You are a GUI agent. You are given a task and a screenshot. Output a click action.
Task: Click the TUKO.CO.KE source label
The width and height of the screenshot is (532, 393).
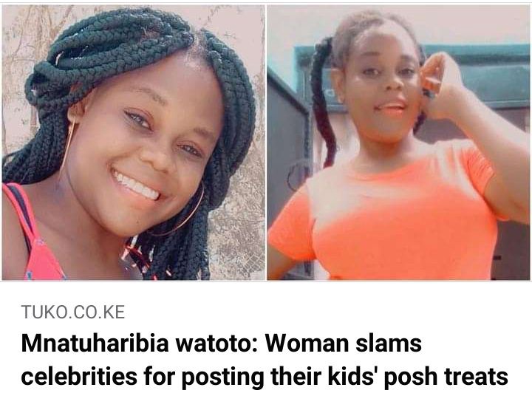coord(73,312)
